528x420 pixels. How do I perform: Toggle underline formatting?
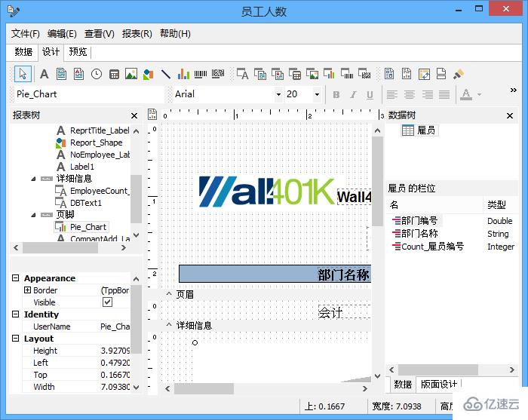click(x=370, y=94)
